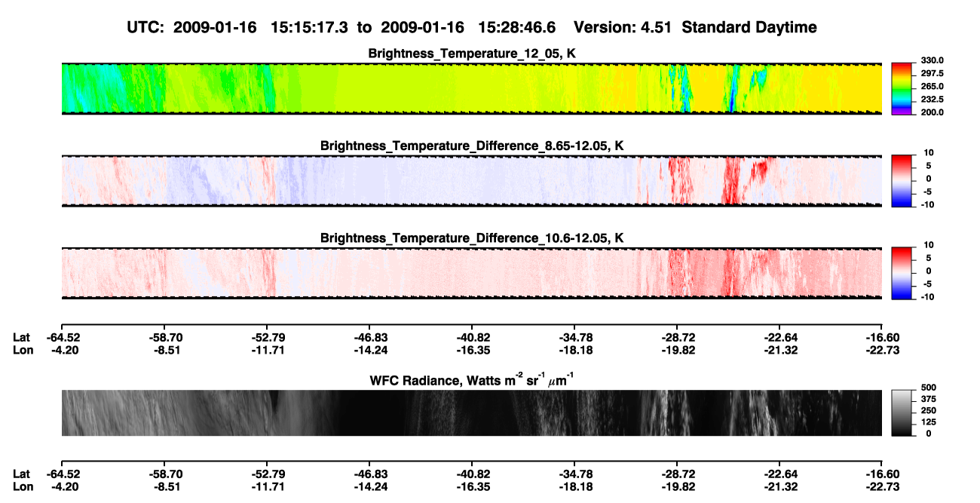Image resolution: width=980 pixels, height=503 pixels.
Task: Click the 'Brightness_Temperature_12_05, K' panel title
Action: click(x=472, y=54)
